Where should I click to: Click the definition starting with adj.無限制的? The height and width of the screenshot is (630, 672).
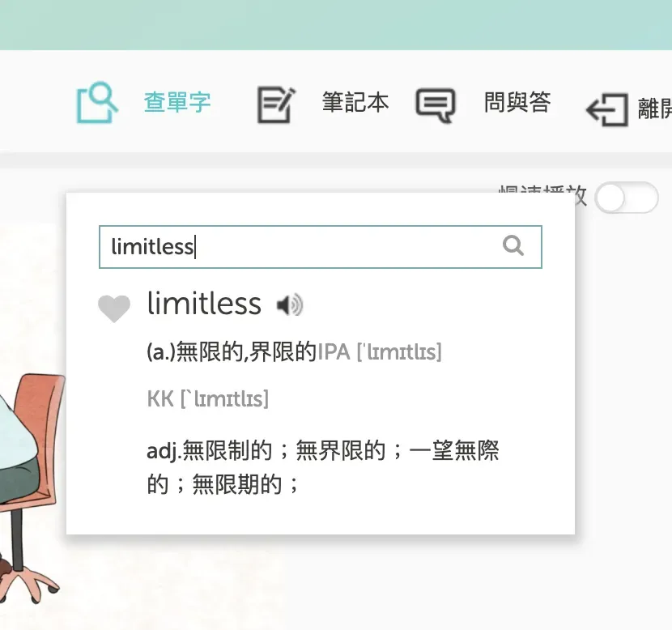(x=323, y=467)
